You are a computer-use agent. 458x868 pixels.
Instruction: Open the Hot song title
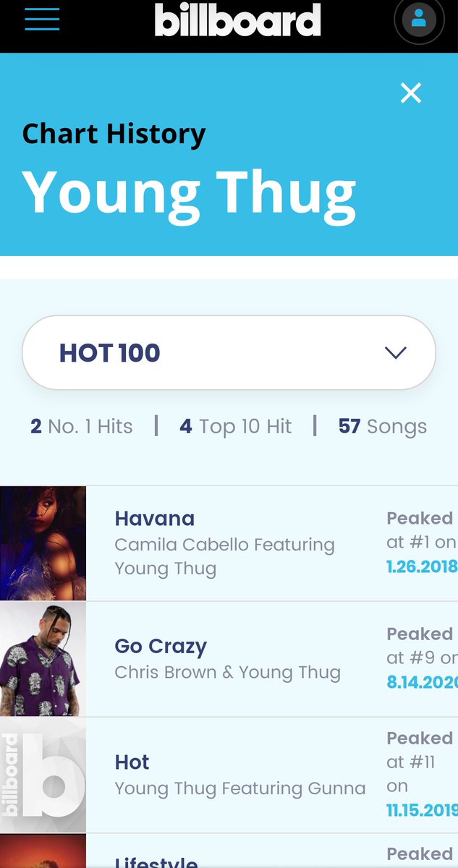coord(132,762)
